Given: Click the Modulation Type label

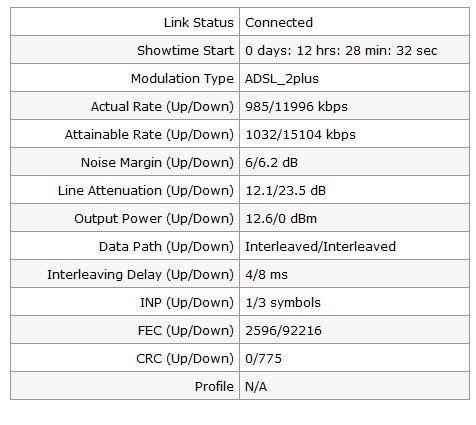Looking at the screenshot, I should (x=182, y=78).
